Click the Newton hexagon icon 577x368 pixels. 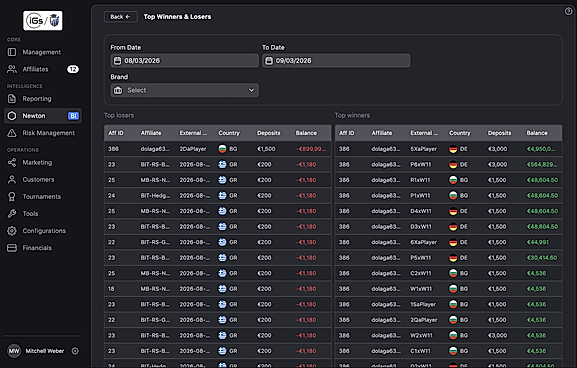point(12,116)
